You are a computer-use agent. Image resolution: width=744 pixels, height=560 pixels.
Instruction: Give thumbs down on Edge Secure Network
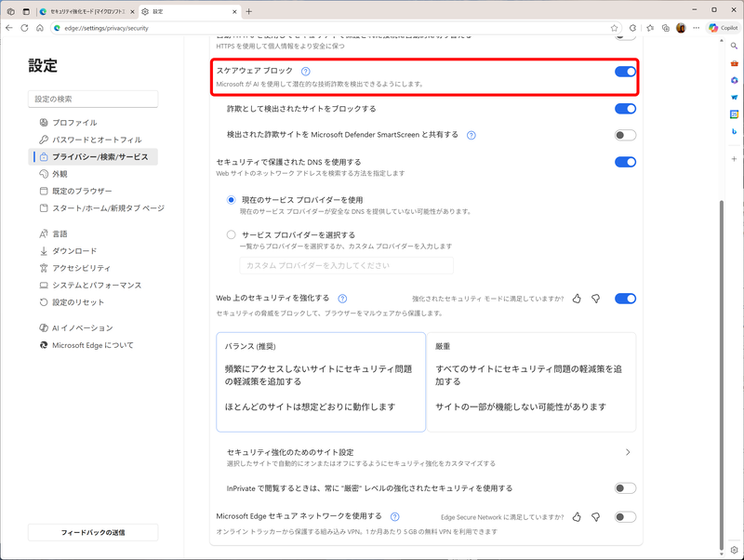(597, 517)
